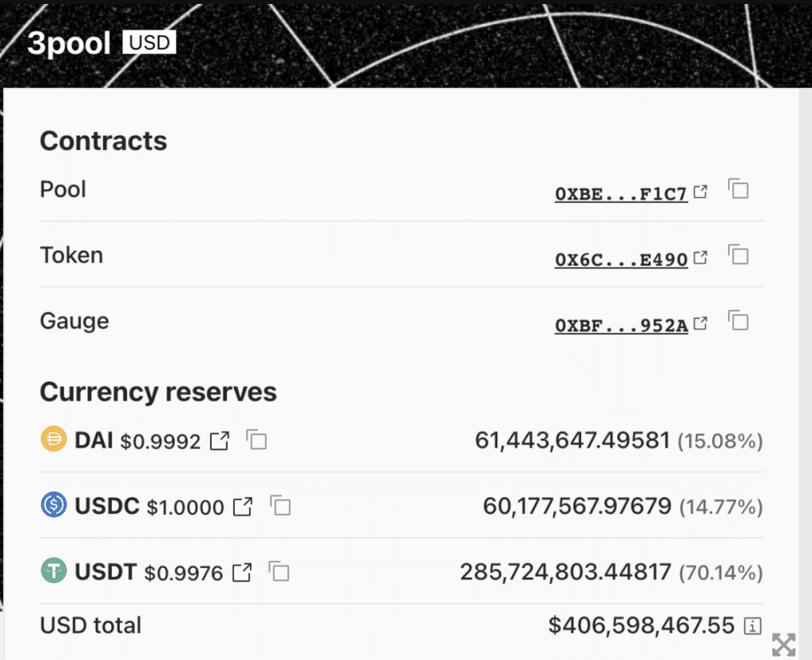
Task: Click the USD total label
Action: pos(90,625)
